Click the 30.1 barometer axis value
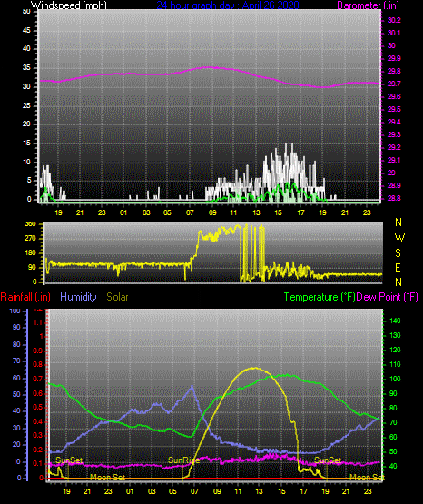The width and height of the screenshot is (423, 504). (x=394, y=33)
